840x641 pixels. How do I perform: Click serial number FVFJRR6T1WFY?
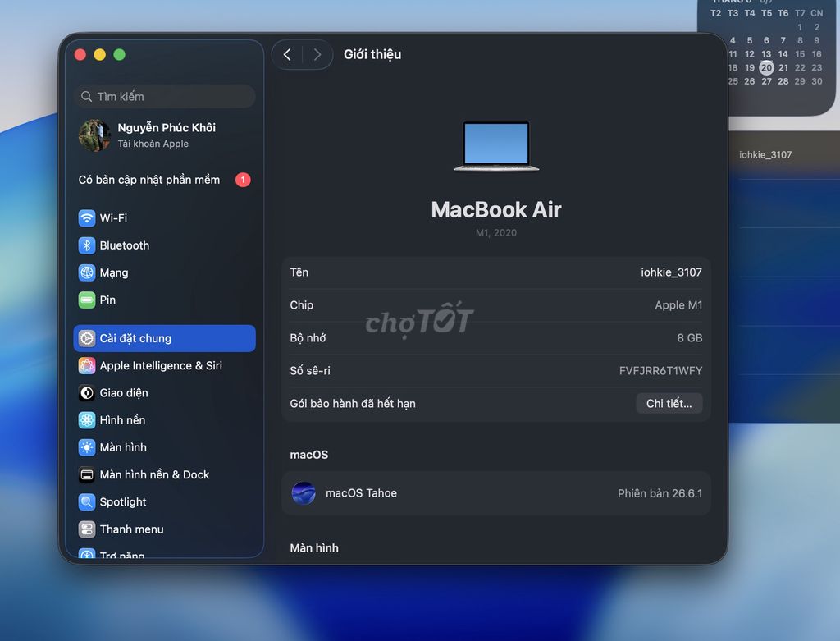(660, 370)
